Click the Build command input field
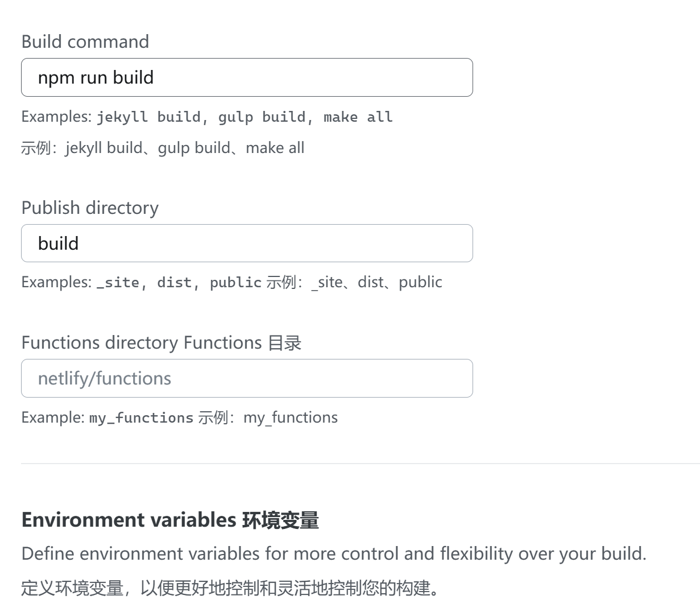700x616 pixels. [x=247, y=77]
